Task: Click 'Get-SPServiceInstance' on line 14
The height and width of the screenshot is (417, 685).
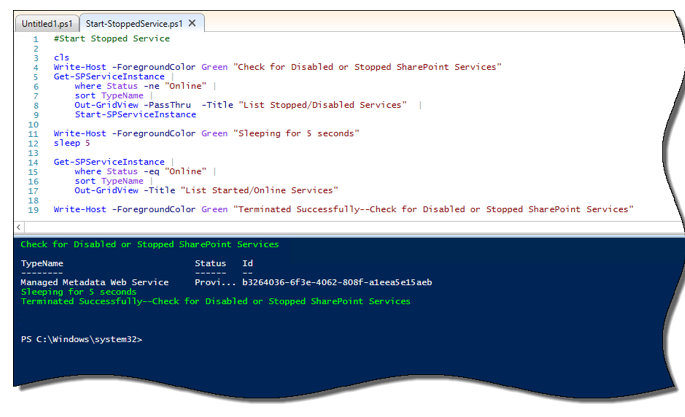Action: click(109, 162)
